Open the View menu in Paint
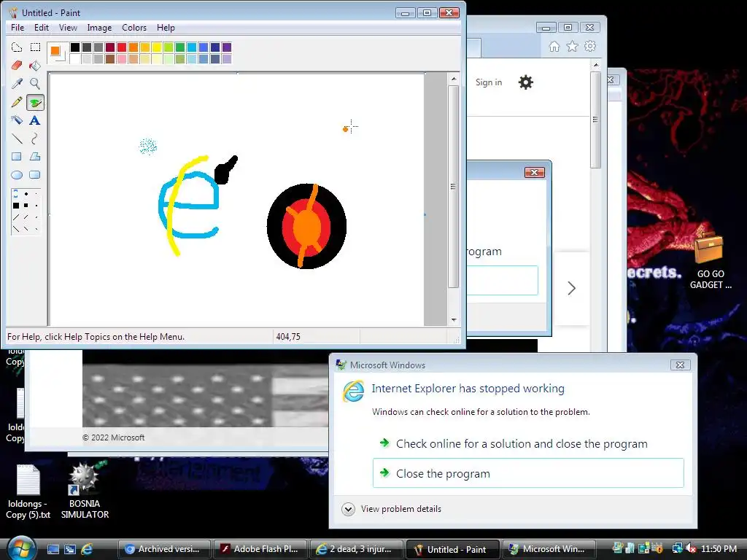 (x=68, y=28)
